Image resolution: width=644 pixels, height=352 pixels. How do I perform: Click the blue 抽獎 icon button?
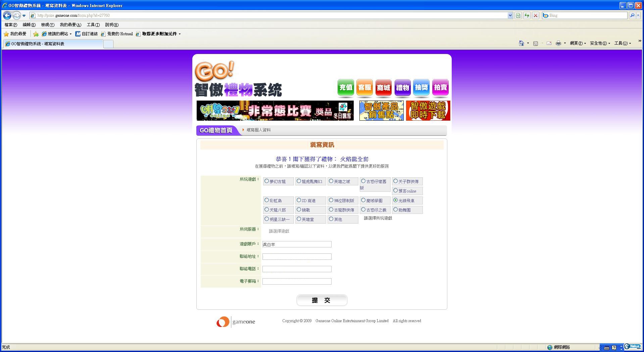coord(421,88)
